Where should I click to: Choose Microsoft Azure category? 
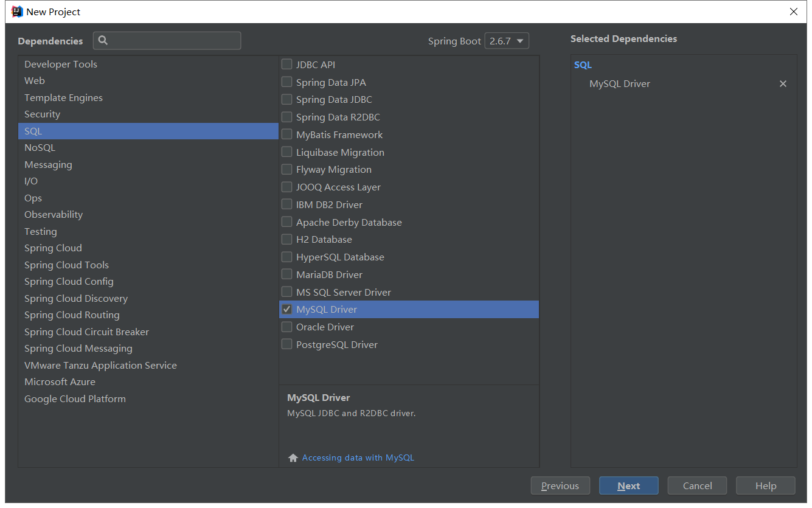pos(148,381)
